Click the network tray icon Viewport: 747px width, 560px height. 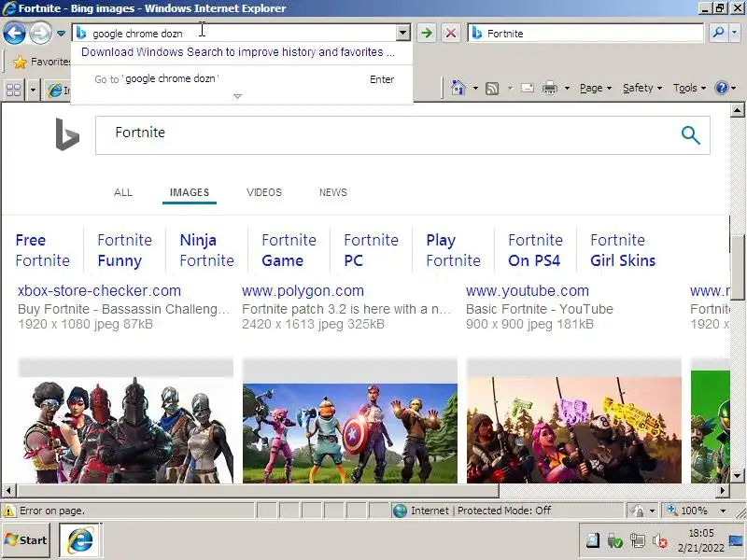[x=637, y=540]
